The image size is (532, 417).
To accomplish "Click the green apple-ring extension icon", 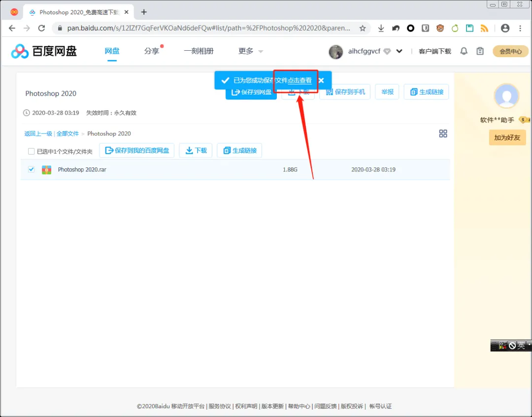I will pos(455,28).
